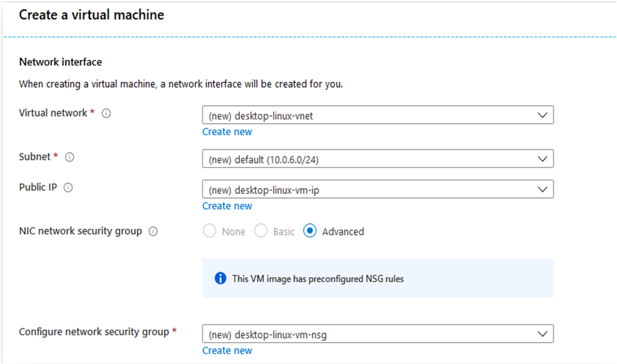Expand the Virtual network dropdown arrow
Image resolution: width=617 pixels, height=364 pixels.
click(543, 115)
